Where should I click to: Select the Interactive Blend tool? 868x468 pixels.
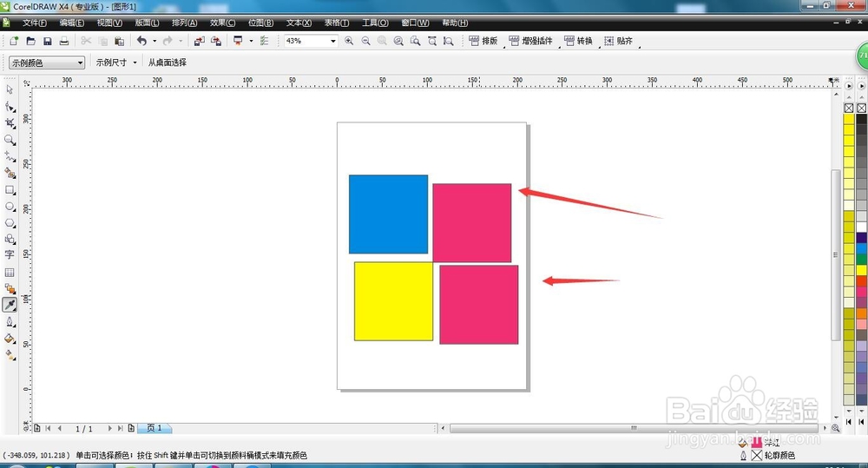click(x=10, y=288)
